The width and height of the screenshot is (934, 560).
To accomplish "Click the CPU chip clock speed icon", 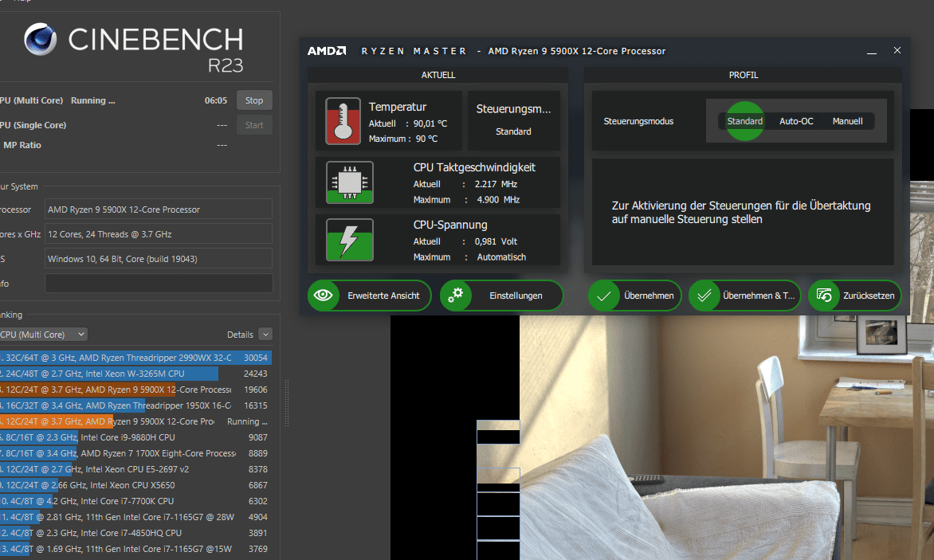I will pos(350,182).
